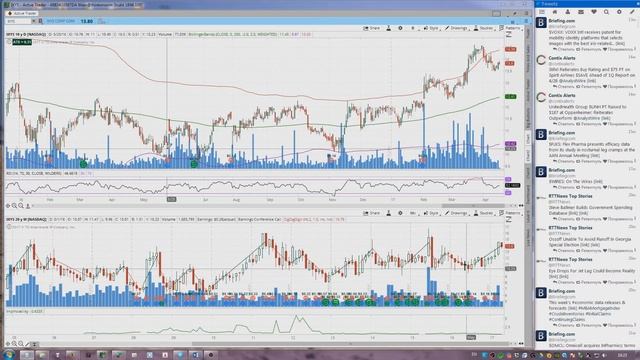Click Share button on upper chart
This screenshot has height=360, width=640.
coord(372,28)
